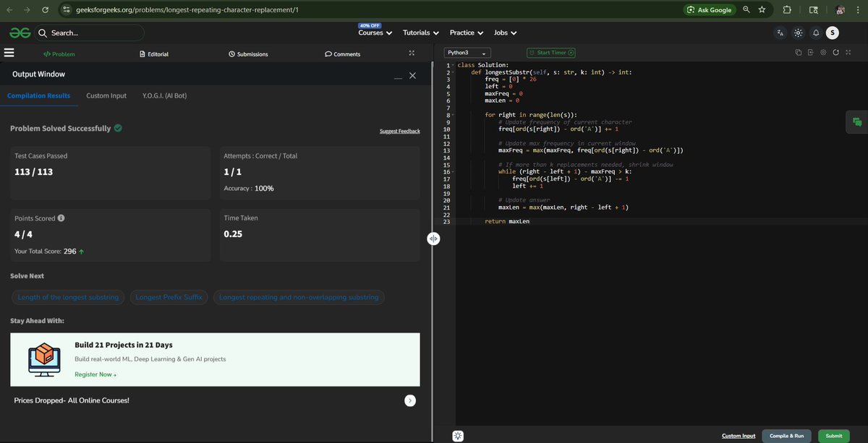
Task: Collapse the for loop fold arrow on line 8
Action: coord(453,115)
